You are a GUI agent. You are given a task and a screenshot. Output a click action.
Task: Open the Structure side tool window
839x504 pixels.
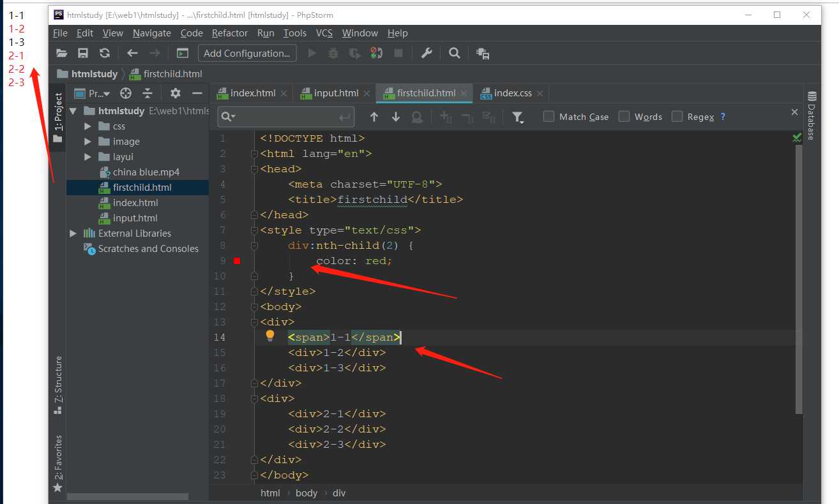pyautogui.click(x=58, y=385)
